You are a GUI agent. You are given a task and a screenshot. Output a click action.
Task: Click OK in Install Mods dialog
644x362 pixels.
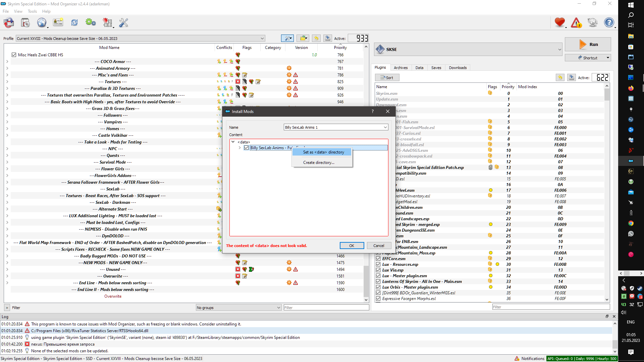click(352, 246)
